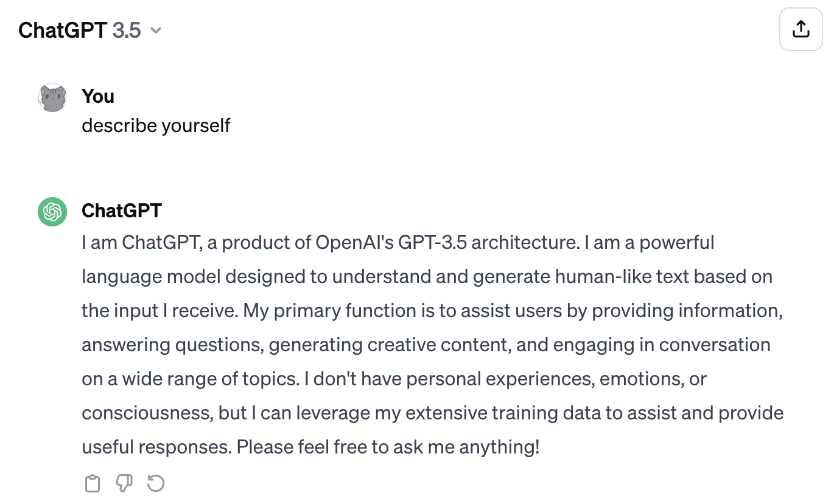Click the "You" sender name
Image resolution: width=834 pixels, height=504 pixels.
click(x=98, y=96)
